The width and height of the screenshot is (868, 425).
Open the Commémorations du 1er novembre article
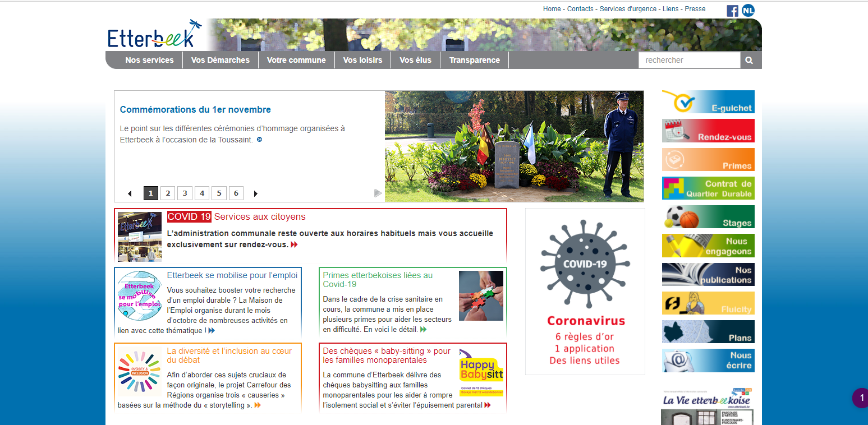195,110
